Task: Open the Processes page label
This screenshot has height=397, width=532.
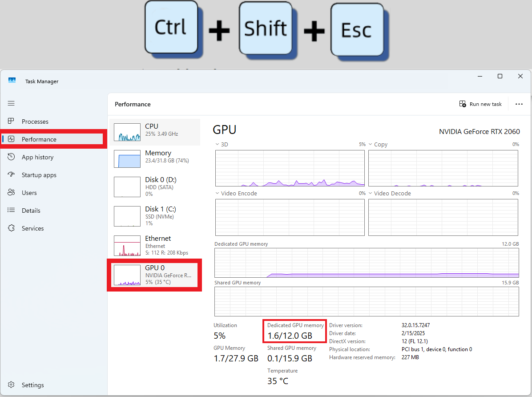Action: pyautogui.click(x=35, y=122)
